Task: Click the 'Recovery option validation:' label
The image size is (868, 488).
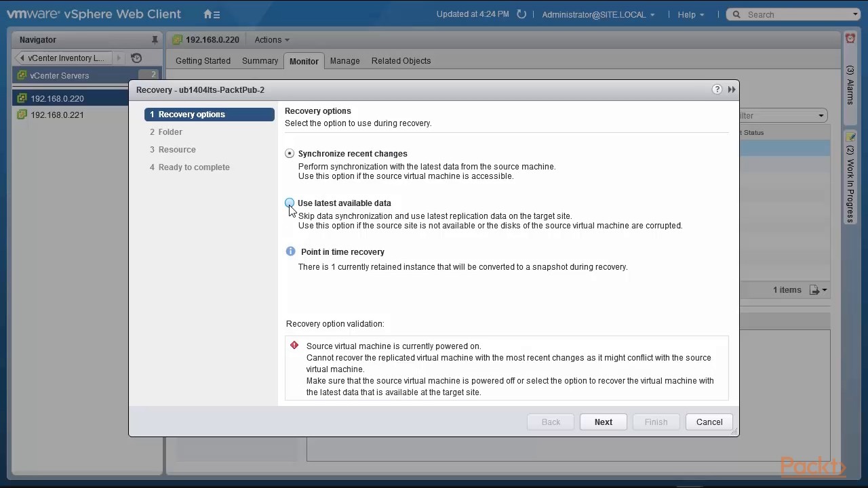Action: (x=335, y=324)
